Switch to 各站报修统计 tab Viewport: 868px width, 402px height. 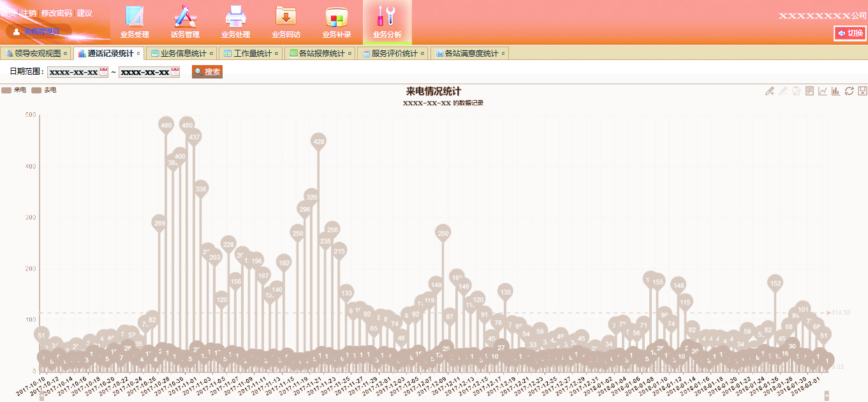pyautogui.click(x=321, y=54)
